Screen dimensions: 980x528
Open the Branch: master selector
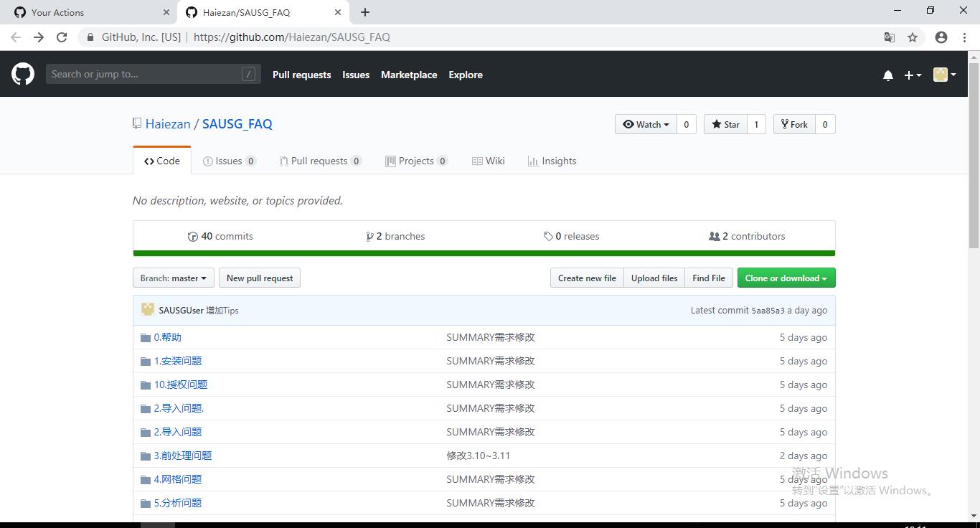coord(173,278)
